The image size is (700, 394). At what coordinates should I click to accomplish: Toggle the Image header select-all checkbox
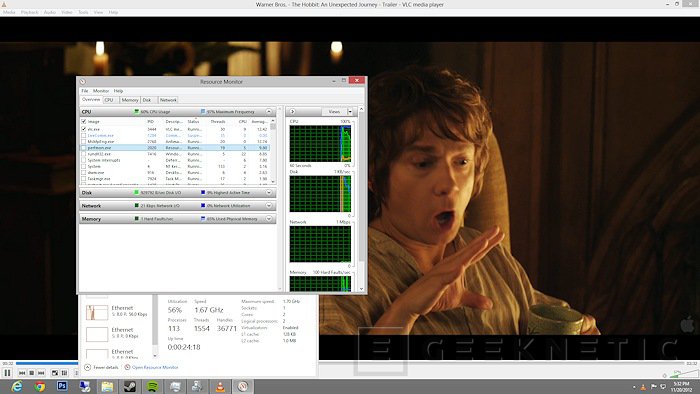[x=83, y=121]
